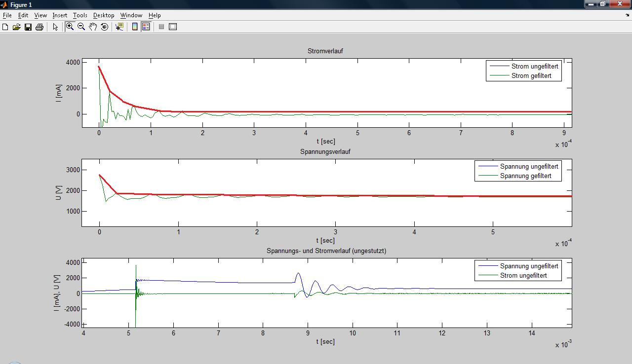Screen dimensions: 632x364
Task: Choose the Data Cursor tool
Action: pyautogui.click(x=119, y=27)
